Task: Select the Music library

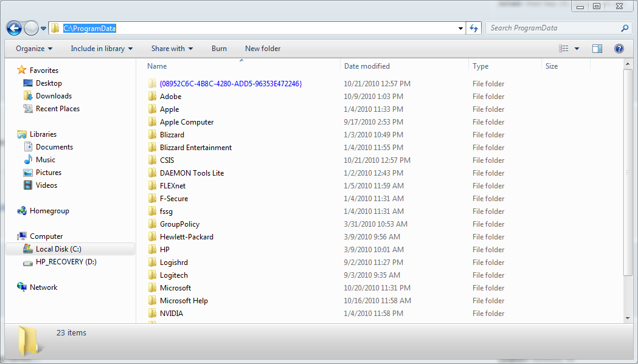Action: [45, 160]
